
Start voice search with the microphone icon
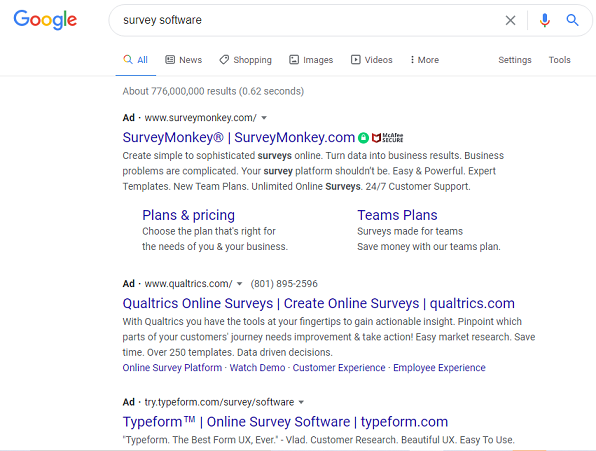(x=544, y=20)
